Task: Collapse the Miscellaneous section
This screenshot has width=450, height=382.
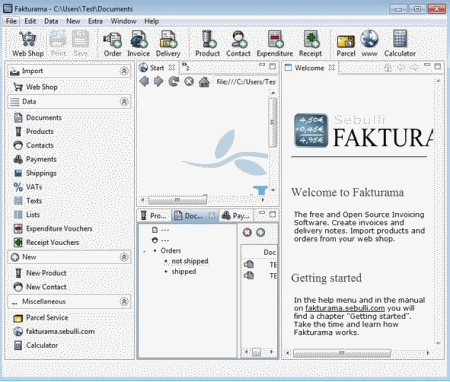Action: click(x=124, y=302)
